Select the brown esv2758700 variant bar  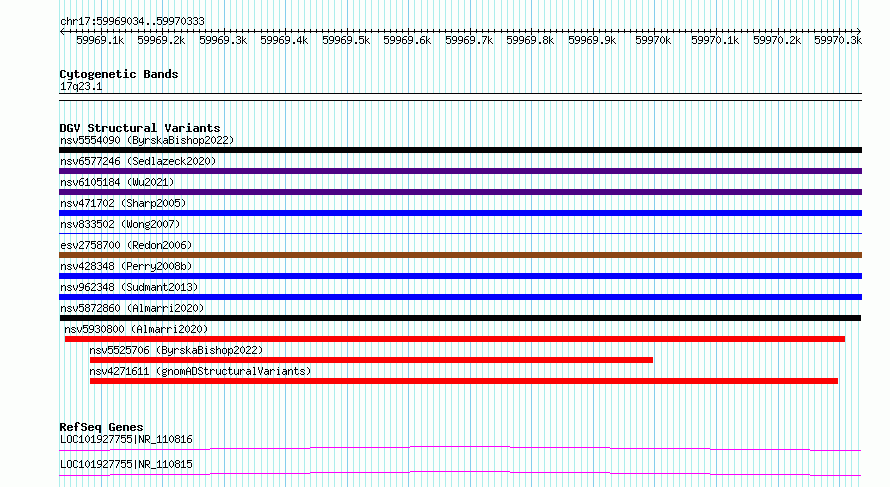coord(460,255)
